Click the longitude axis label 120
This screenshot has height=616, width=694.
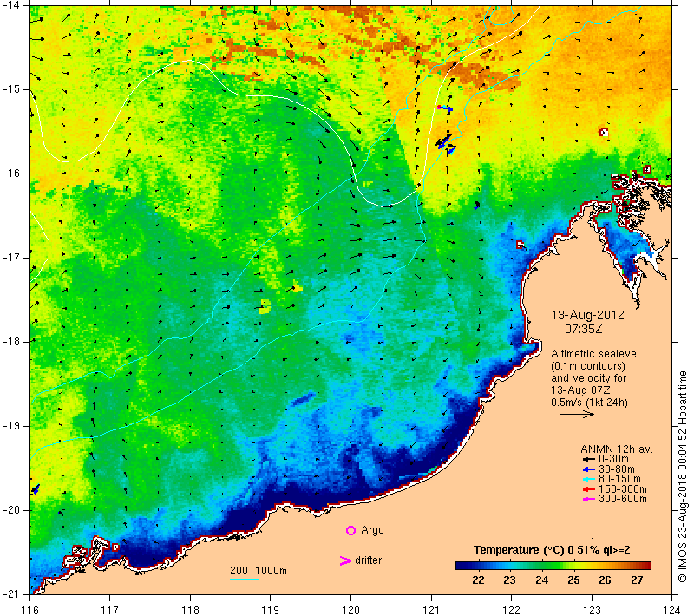pyautogui.click(x=351, y=610)
